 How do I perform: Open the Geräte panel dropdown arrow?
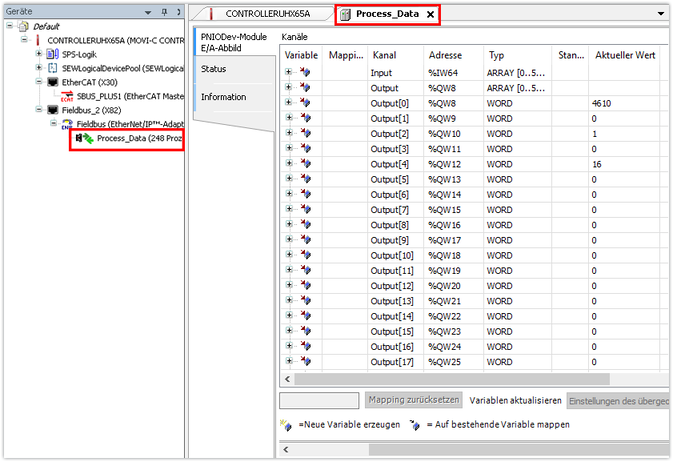click(x=149, y=12)
